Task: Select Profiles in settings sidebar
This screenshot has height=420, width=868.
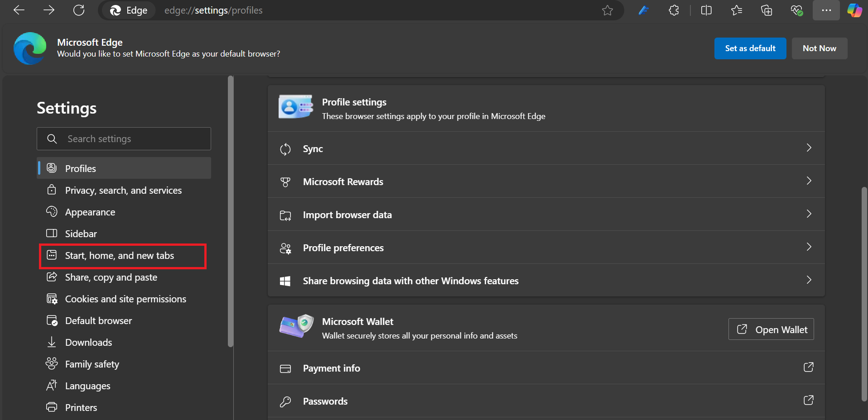Action: [x=124, y=168]
